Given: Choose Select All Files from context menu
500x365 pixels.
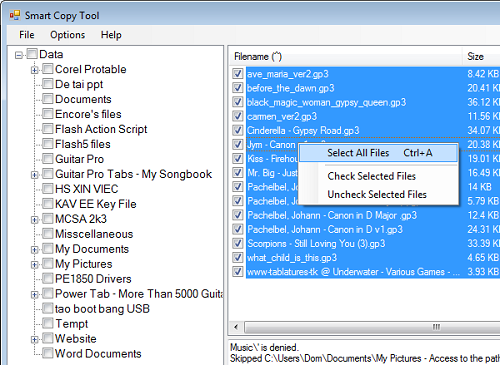Looking at the screenshot, I should click(x=378, y=153).
